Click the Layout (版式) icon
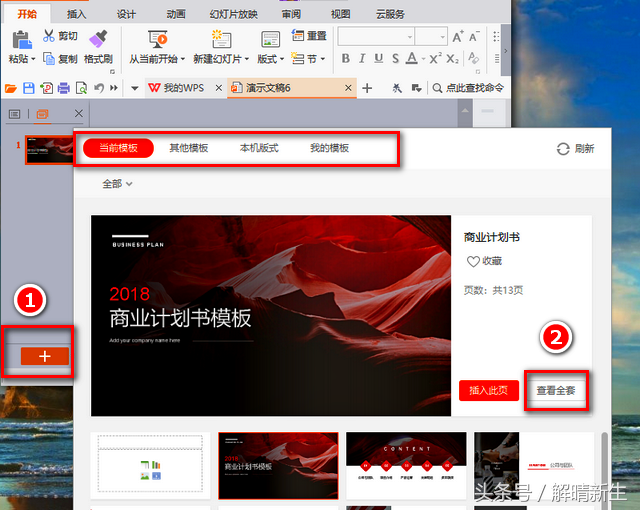 coord(270,40)
